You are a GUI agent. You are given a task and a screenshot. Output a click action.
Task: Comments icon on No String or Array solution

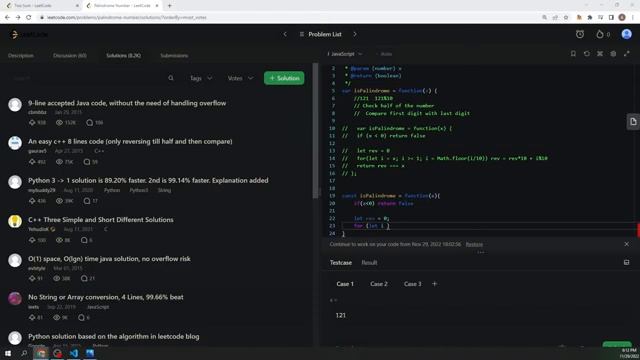point(81,317)
